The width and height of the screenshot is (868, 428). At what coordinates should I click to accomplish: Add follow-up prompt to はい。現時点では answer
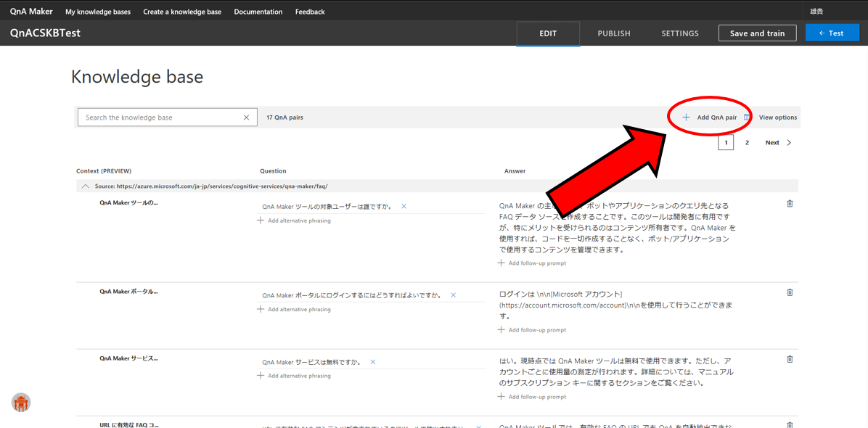point(532,397)
